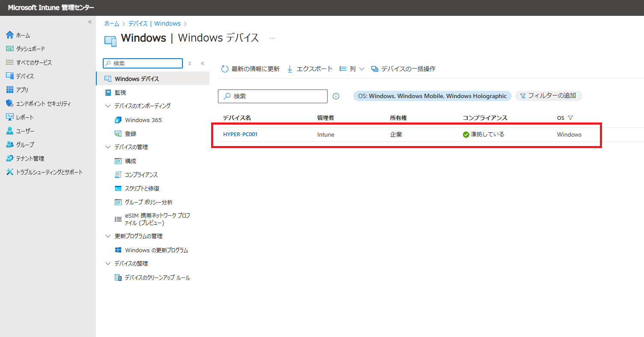Open the ダッシュボード menu item
Viewport: 644px width, 337px height.
click(30, 49)
